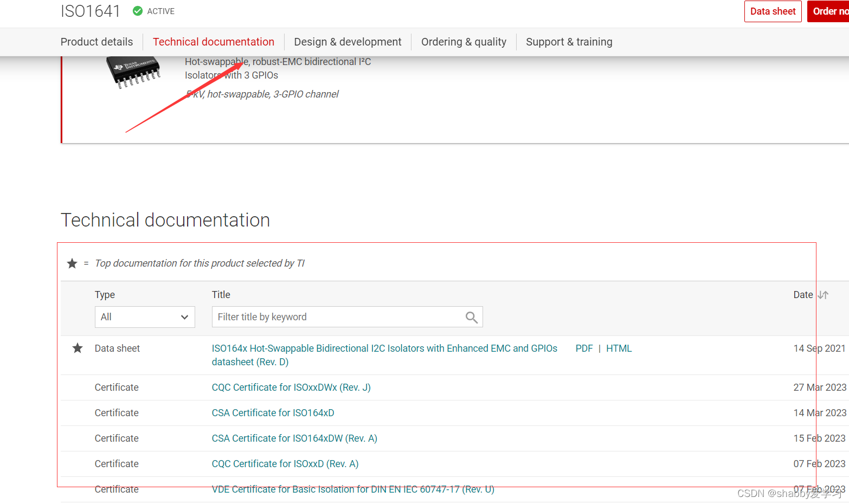
Task: Click the '27 Mar 2023' date cell
Action: coord(820,387)
